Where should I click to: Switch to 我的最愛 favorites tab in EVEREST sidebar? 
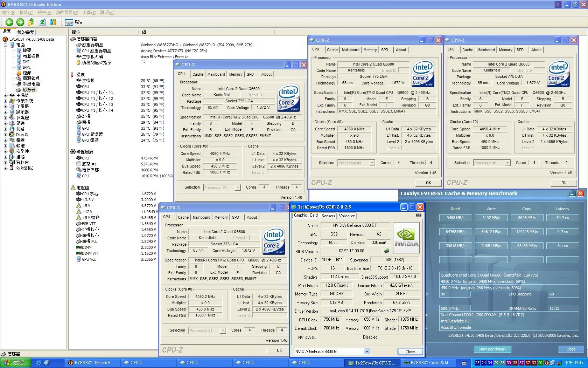tap(26, 32)
